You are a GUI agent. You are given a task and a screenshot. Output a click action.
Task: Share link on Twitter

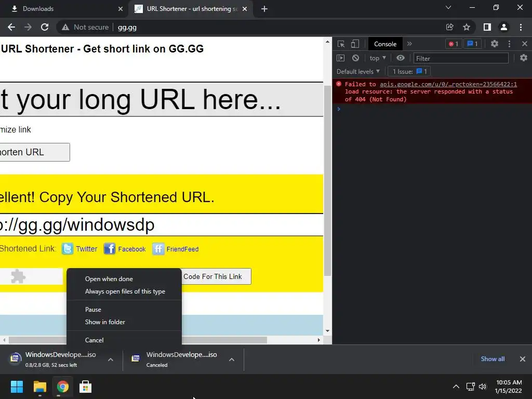(79, 249)
